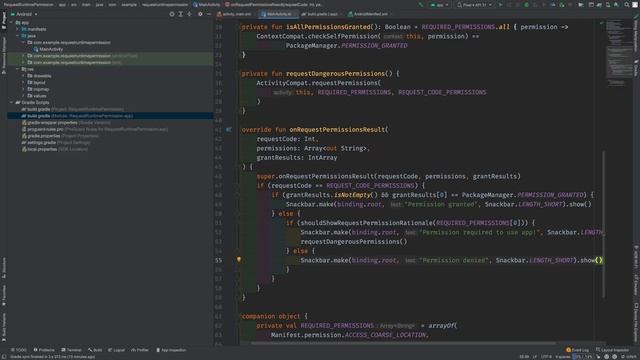Expand the mipmap folder
This screenshot has height=360, width=640.
click(x=24, y=89)
